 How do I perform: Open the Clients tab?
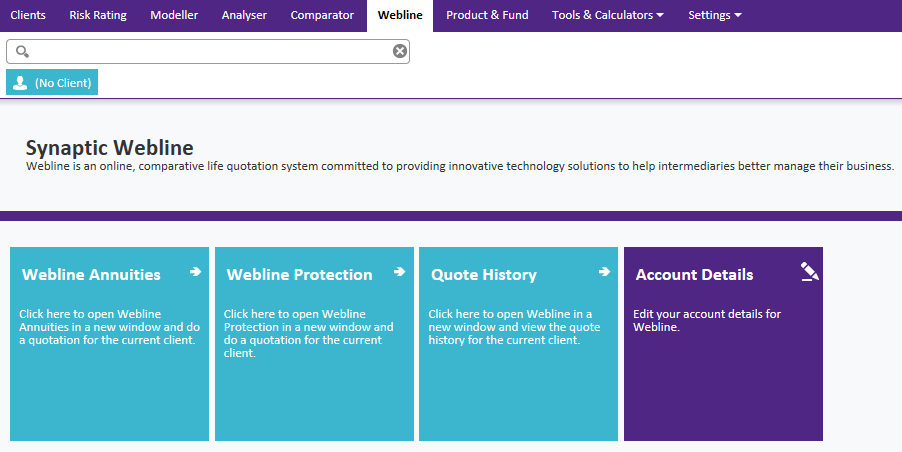pos(28,16)
